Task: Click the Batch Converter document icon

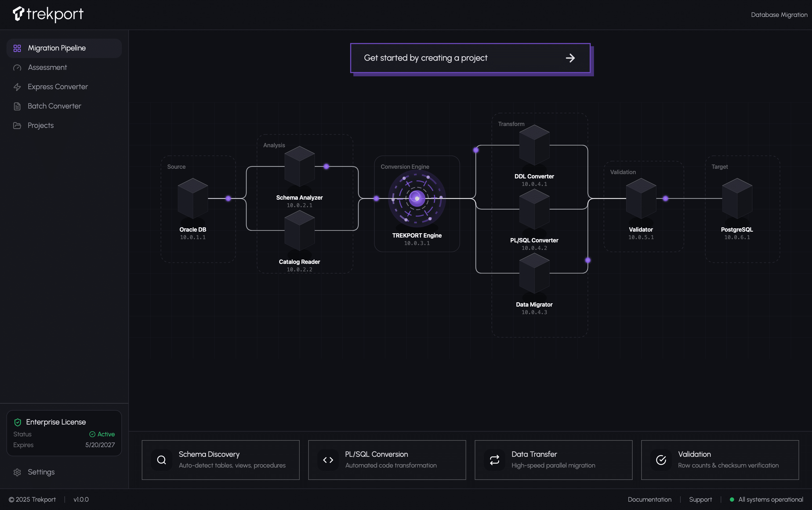Action: tap(17, 106)
